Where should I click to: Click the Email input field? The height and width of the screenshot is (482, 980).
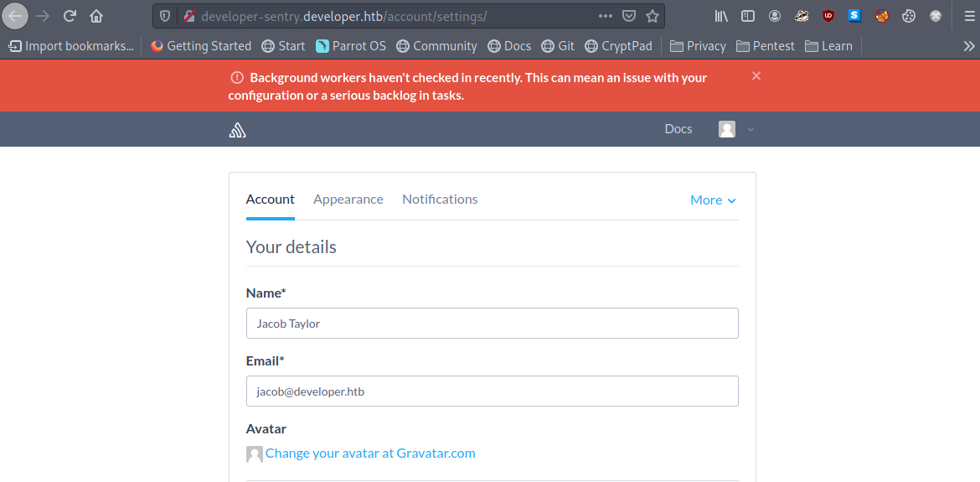[x=492, y=391]
